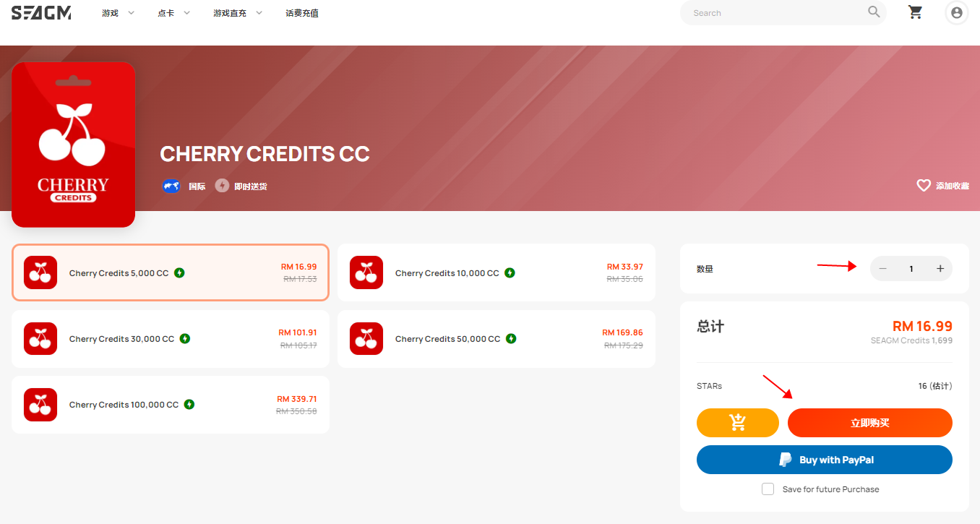Viewport: 980px width, 524px height.
Task: Click the globe International region icon
Action: coord(171,186)
